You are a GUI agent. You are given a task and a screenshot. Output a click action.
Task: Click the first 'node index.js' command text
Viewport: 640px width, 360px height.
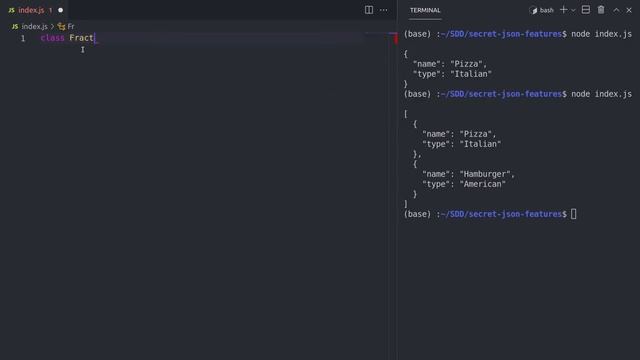(x=601, y=34)
